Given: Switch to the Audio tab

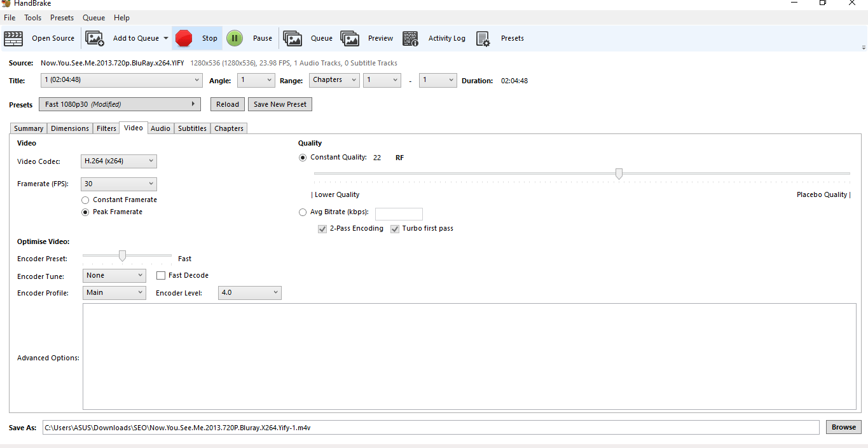Looking at the screenshot, I should [160, 128].
